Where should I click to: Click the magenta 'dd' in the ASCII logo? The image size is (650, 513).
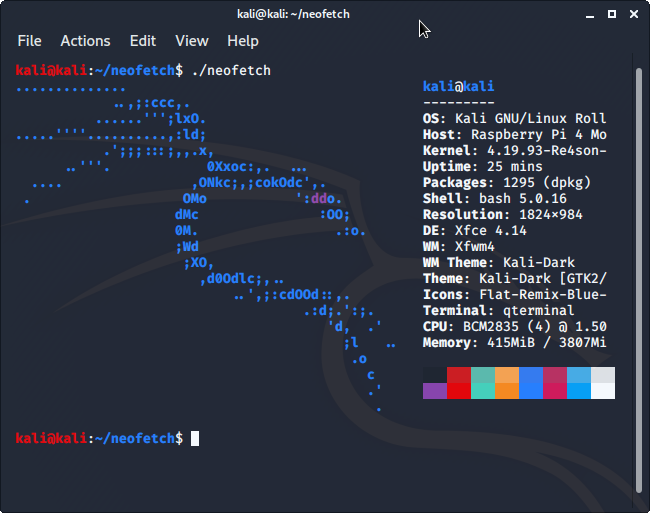point(319,198)
